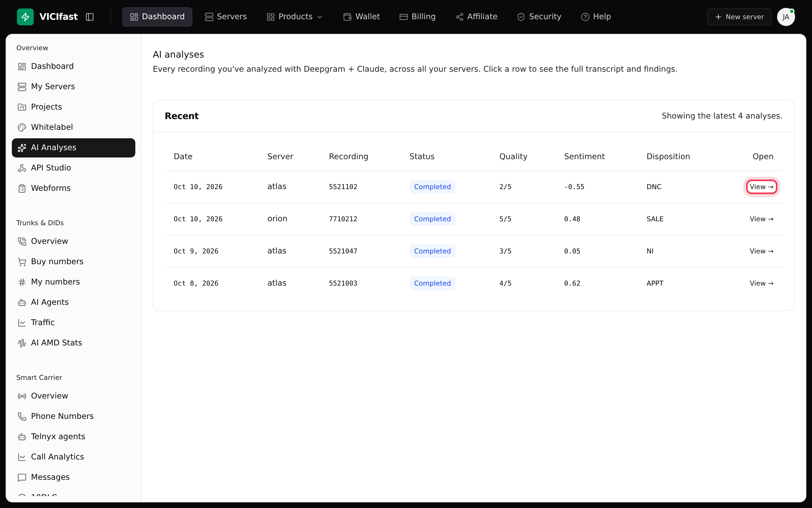Open the Wallet page

pos(362,17)
